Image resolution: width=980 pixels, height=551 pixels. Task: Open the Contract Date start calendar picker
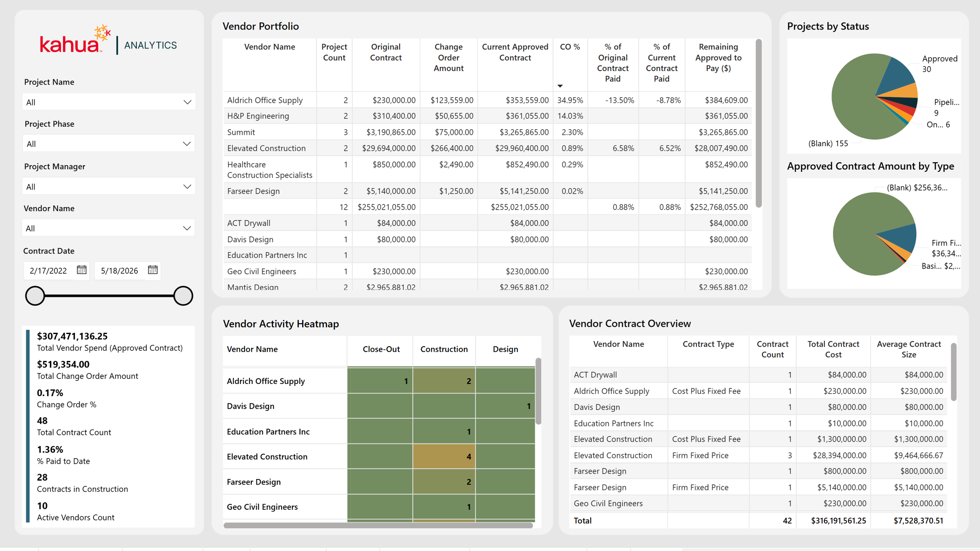pos(82,270)
